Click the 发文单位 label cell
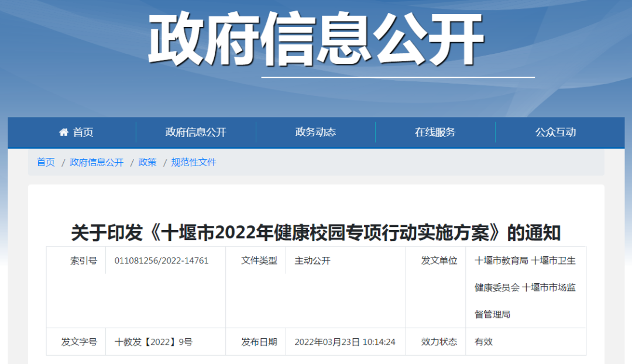 (439, 261)
